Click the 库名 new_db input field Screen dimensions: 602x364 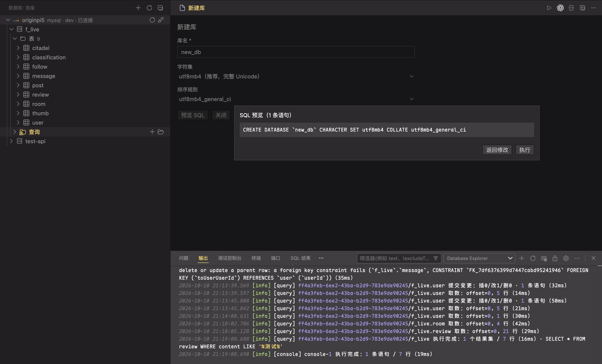[296, 52]
